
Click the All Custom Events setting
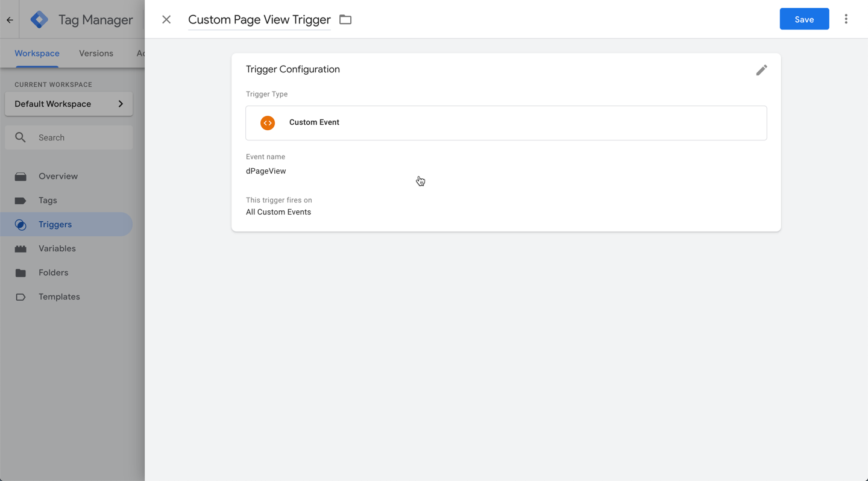click(x=278, y=212)
